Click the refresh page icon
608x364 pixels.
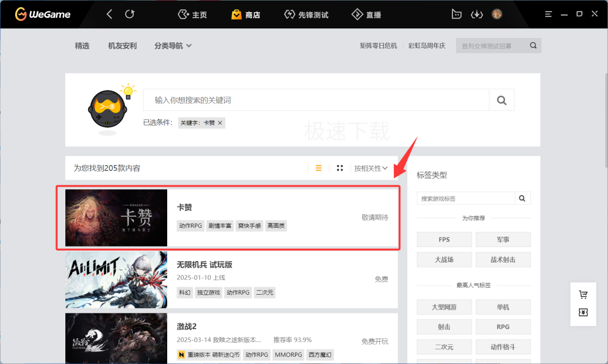pyautogui.click(x=130, y=14)
